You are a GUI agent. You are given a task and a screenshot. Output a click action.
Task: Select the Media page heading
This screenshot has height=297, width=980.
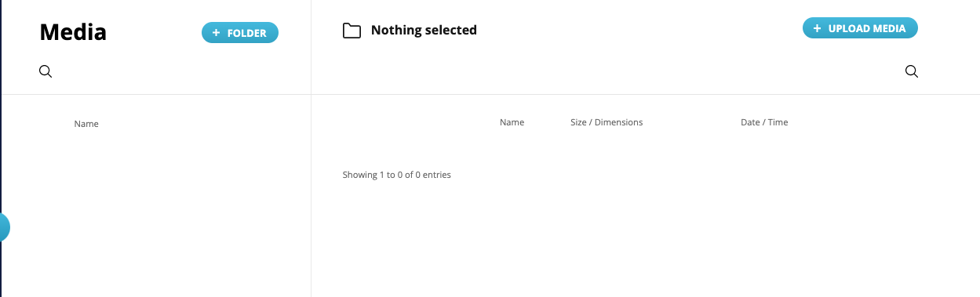pyautogui.click(x=73, y=32)
